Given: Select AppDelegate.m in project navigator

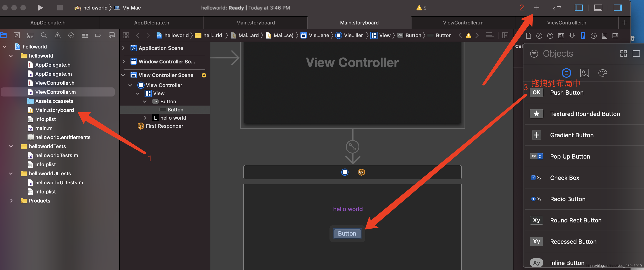Looking at the screenshot, I should coord(53,74).
